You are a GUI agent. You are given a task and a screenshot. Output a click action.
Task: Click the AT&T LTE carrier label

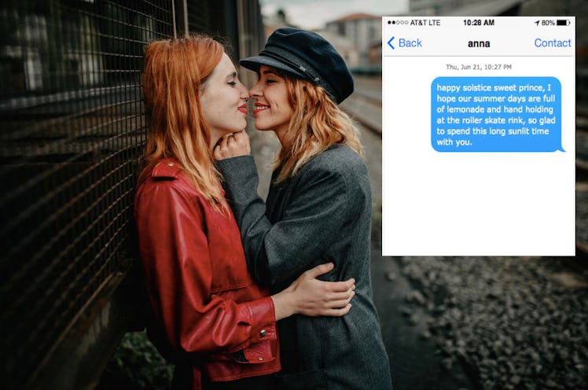pos(425,23)
